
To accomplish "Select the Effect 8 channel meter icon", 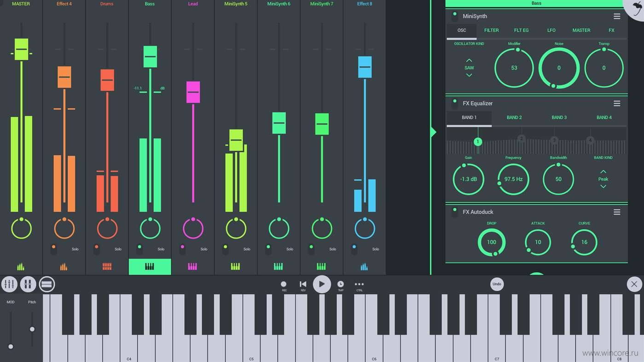I will point(364,267).
